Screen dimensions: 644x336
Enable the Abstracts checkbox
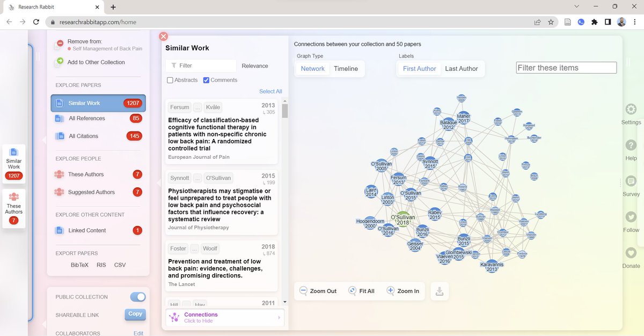[x=170, y=80]
